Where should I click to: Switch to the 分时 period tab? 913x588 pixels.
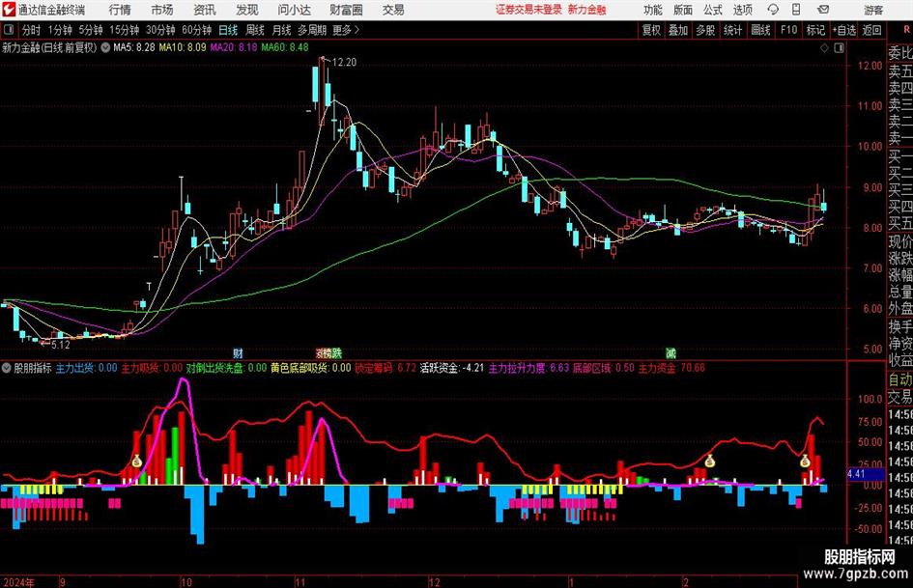coord(32,30)
